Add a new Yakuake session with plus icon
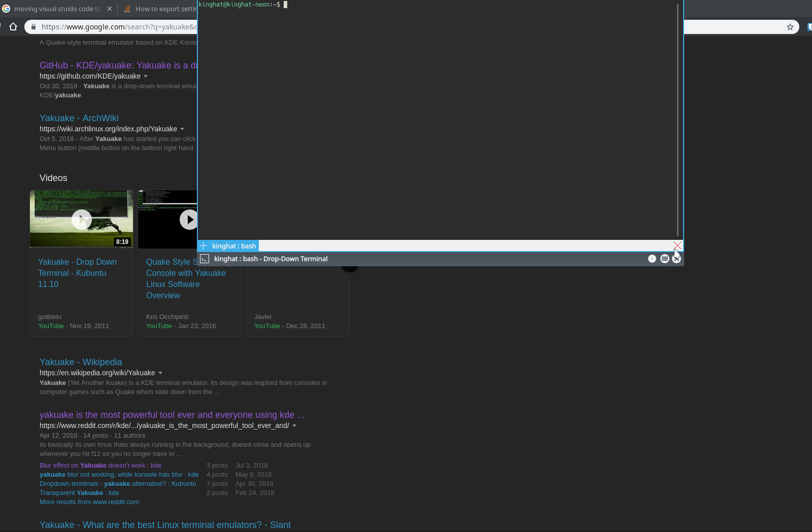812x532 pixels. coord(204,246)
